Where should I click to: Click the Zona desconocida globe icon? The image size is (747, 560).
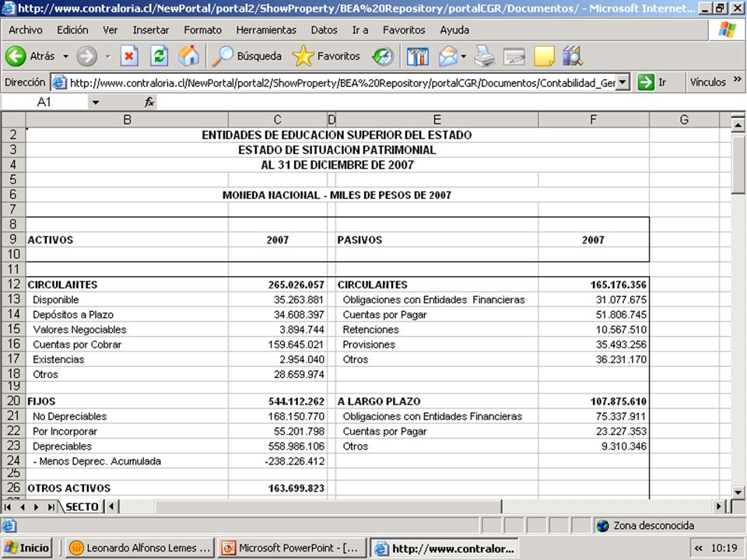[602, 526]
